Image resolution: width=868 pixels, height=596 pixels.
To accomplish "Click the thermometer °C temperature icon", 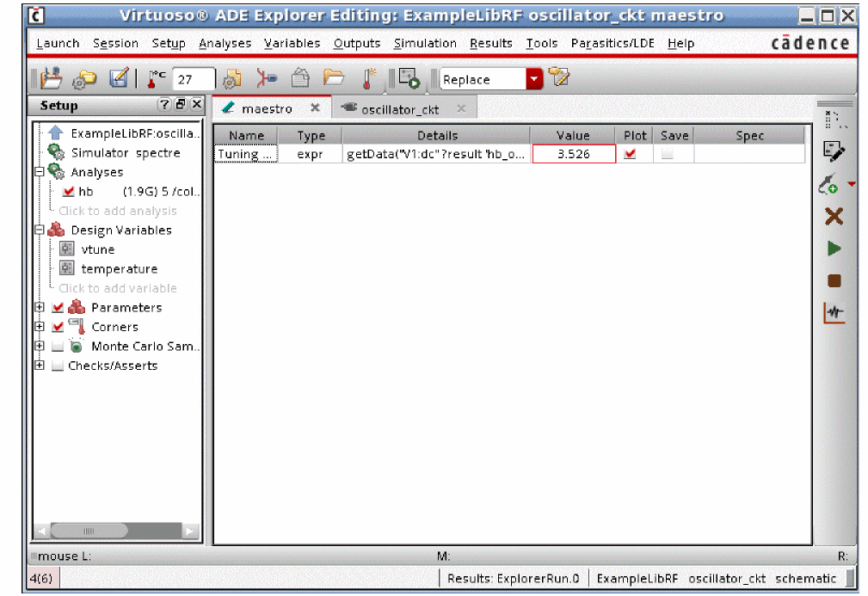I will click(156, 79).
